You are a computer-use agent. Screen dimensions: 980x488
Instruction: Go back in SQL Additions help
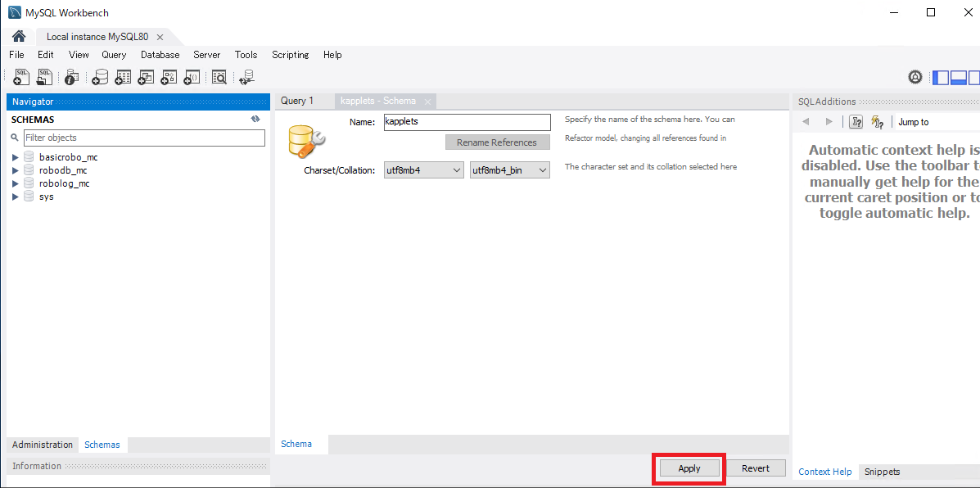click(806, 122)
